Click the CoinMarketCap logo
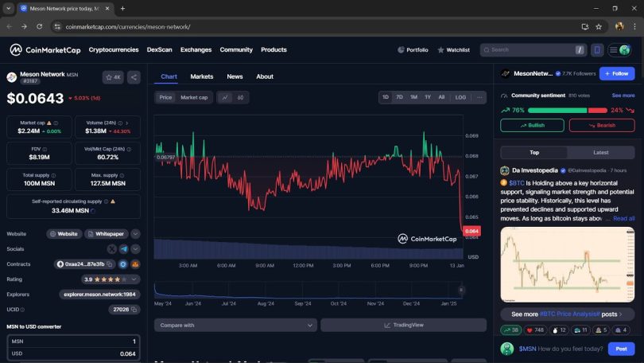Image resolution: width=644 pixels, height=363 pixels. tap(45, 49)
